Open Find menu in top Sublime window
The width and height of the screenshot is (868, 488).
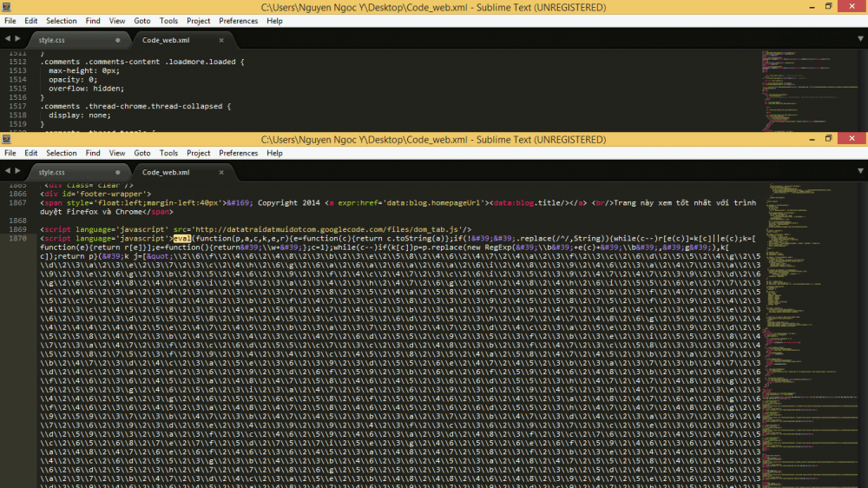point(93,21)
